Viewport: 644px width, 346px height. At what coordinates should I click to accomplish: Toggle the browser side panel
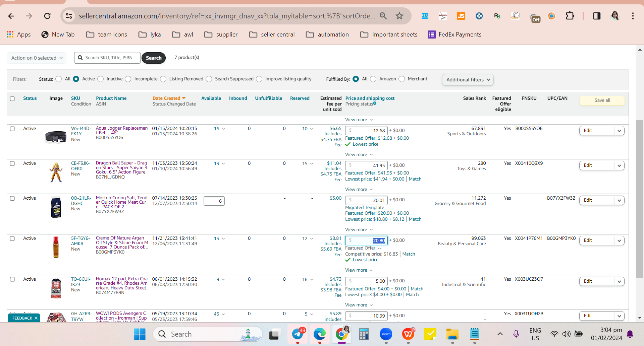[597, 16]
